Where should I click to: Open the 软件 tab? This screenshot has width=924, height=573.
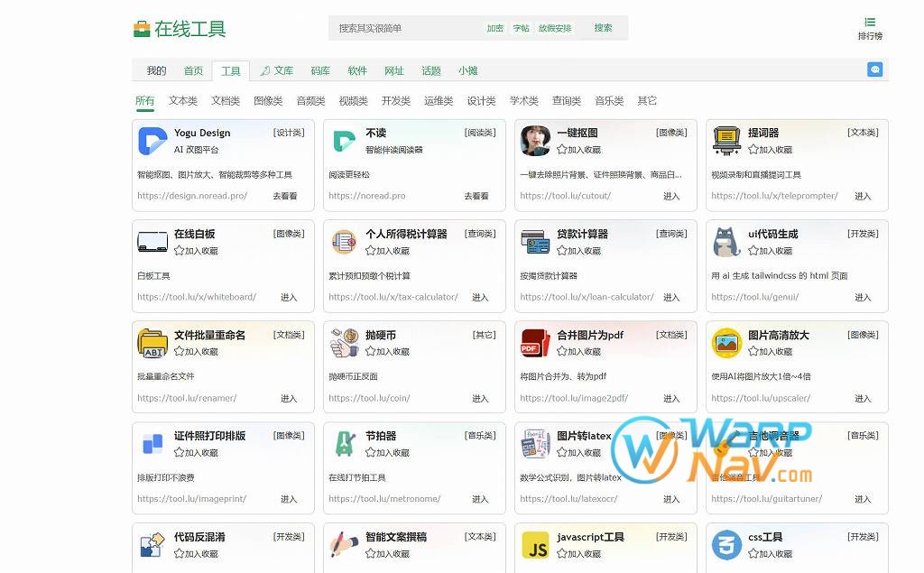click(357, 70)
